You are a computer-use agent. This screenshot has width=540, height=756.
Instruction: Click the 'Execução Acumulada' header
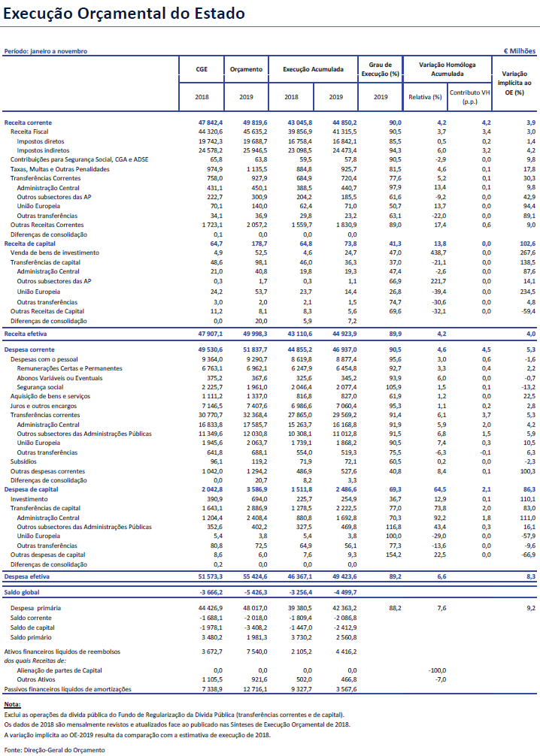[313, 69]
